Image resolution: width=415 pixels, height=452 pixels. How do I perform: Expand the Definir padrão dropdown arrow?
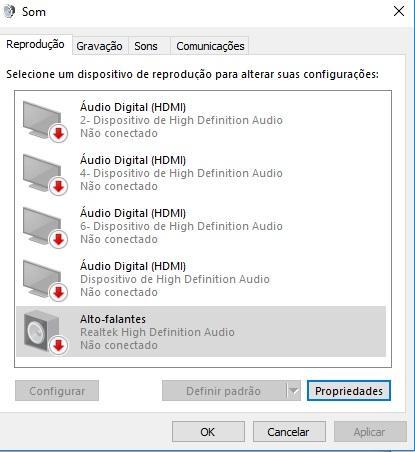coord(293,391)
